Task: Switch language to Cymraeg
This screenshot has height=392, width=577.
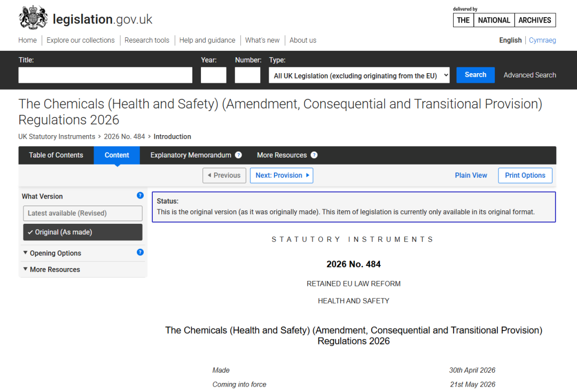Action: [x=542, y=40]
